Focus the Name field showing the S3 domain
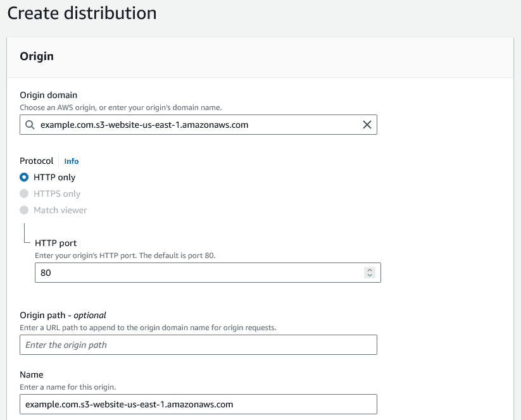 [198, 404]
